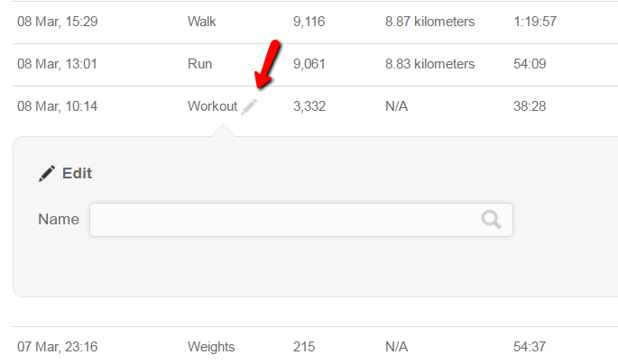Select the Walk activity name
Image resolution: width=618 pixels, height=364 pixels.
[x=202, y=22]
